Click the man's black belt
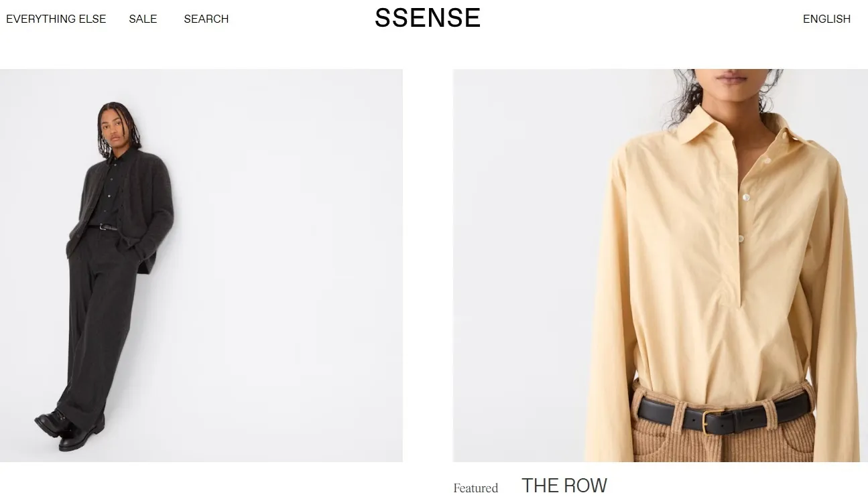This screenshot has height=503, width=868. pyautogui.click(x=105, y=227)
